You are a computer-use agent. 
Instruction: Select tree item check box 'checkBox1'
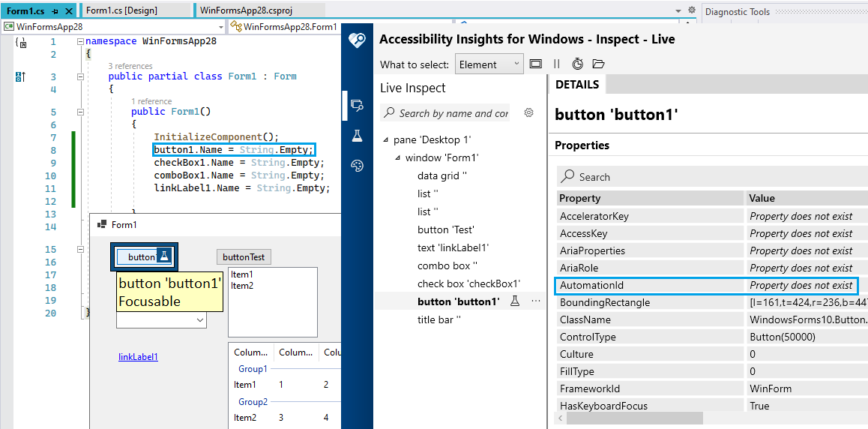[469, 283]
